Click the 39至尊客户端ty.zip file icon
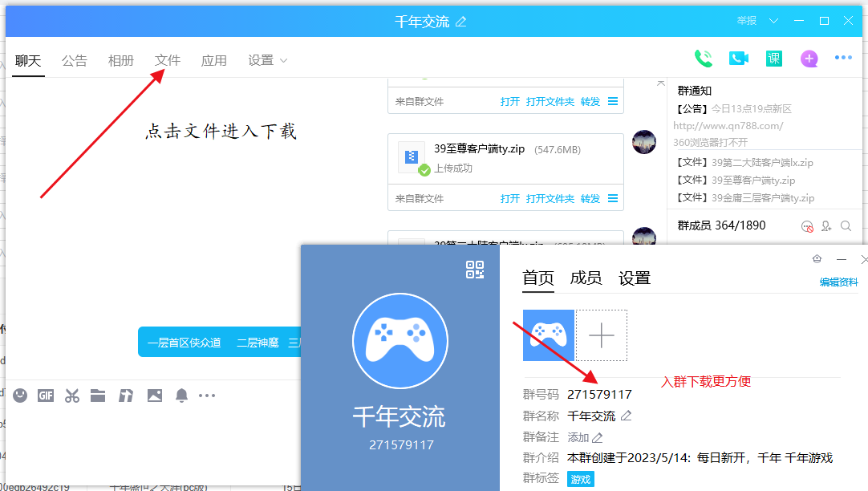Image resolution: width=868 pixels, height=491 pixels. pos(412,158)
